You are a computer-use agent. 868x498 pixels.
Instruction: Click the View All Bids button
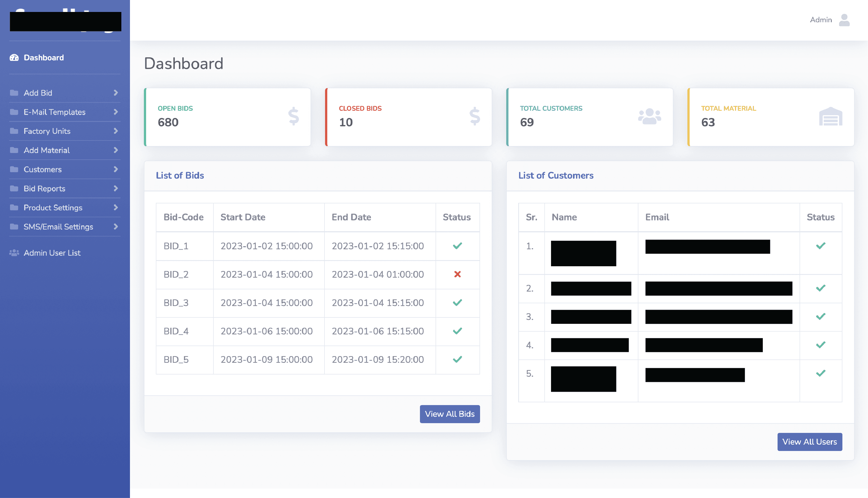coord(449,414)
